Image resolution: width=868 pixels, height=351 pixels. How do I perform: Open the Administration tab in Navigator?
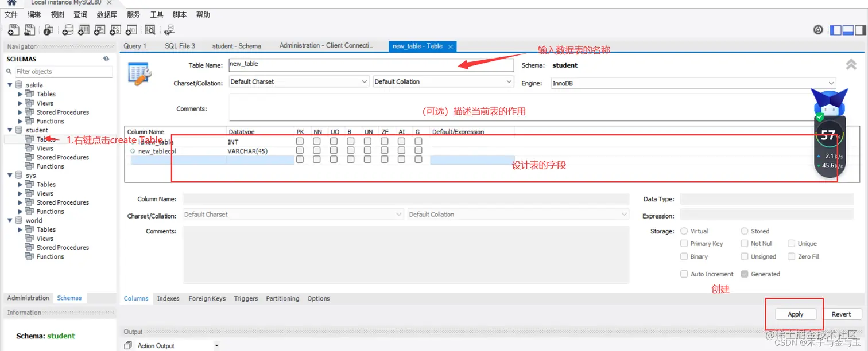click(28, 298)
